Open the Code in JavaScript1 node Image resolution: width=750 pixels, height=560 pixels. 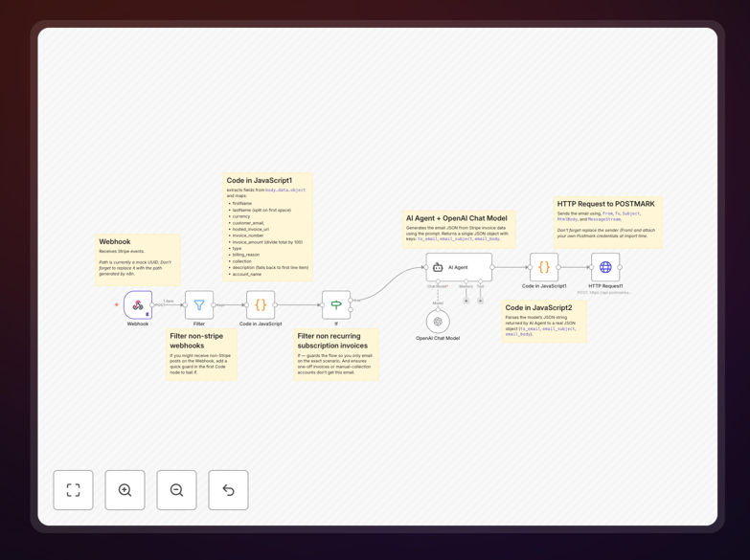pyautogui.click(x=544, y=267)
